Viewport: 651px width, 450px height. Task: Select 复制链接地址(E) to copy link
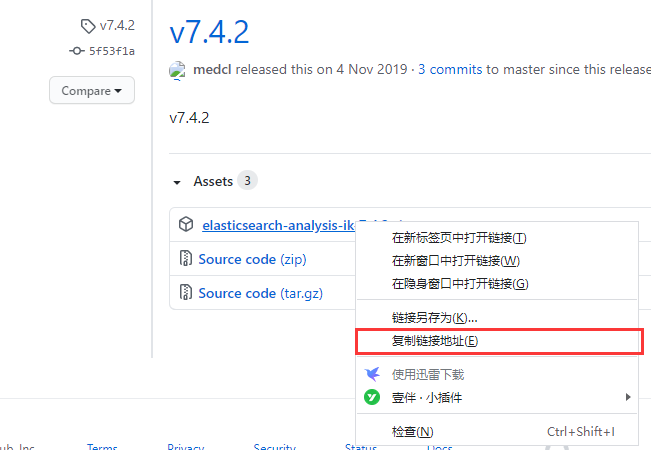[497, 341]
